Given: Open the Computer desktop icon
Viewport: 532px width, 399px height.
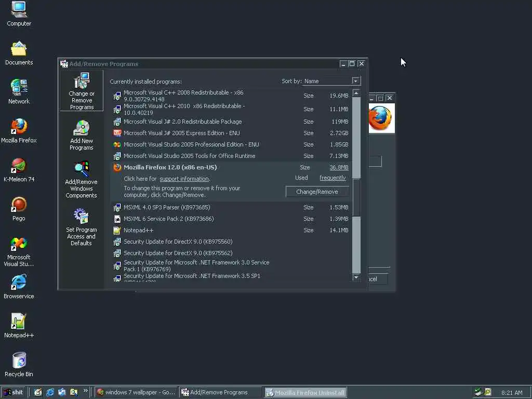Looking at the screenshot, I should click(x=19, y=14).
